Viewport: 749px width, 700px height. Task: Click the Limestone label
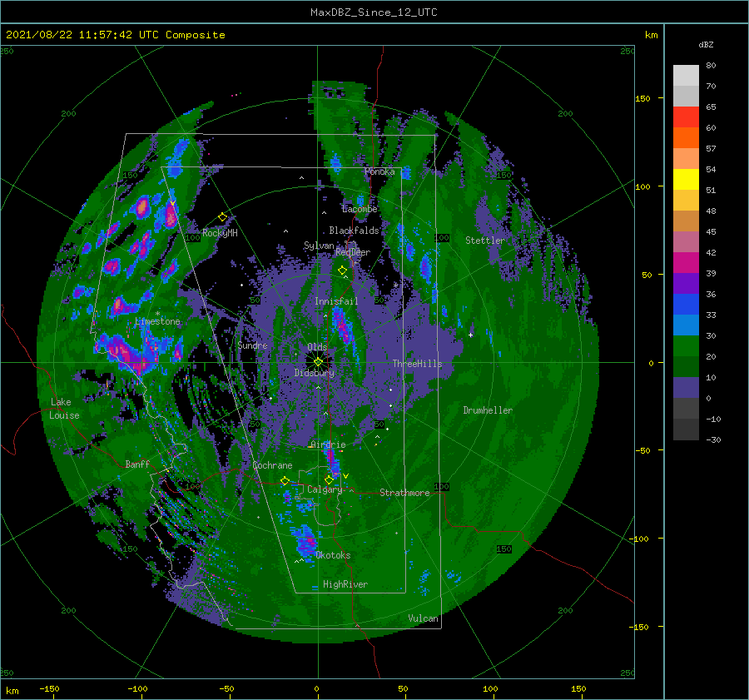pyautogui.click(x=157, y=321)
